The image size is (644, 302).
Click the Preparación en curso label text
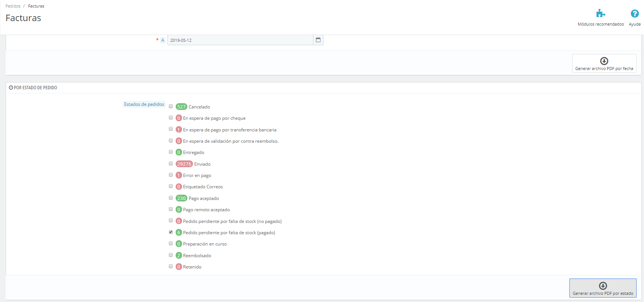(205, 244)
